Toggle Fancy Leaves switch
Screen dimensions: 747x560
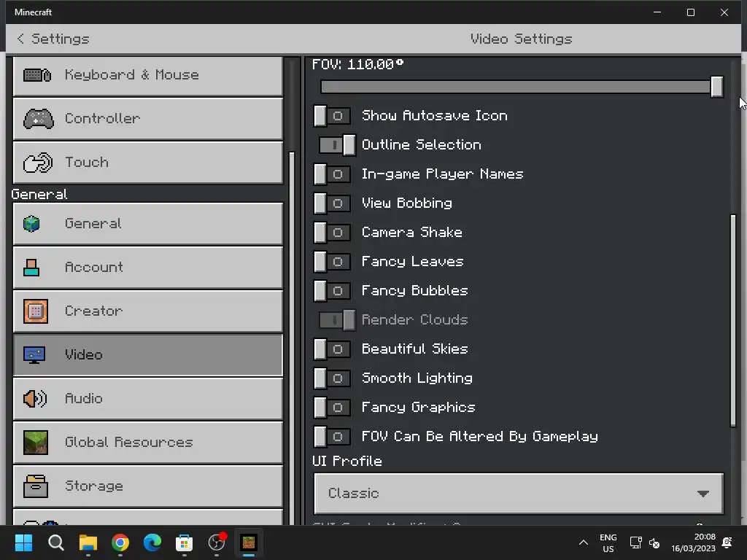(332, 262)
